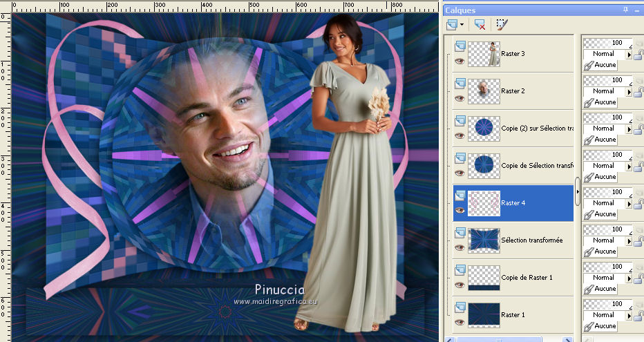Hide the Copie de Raster 1 layer
644x342 pixels.
[x=460, y=285]
